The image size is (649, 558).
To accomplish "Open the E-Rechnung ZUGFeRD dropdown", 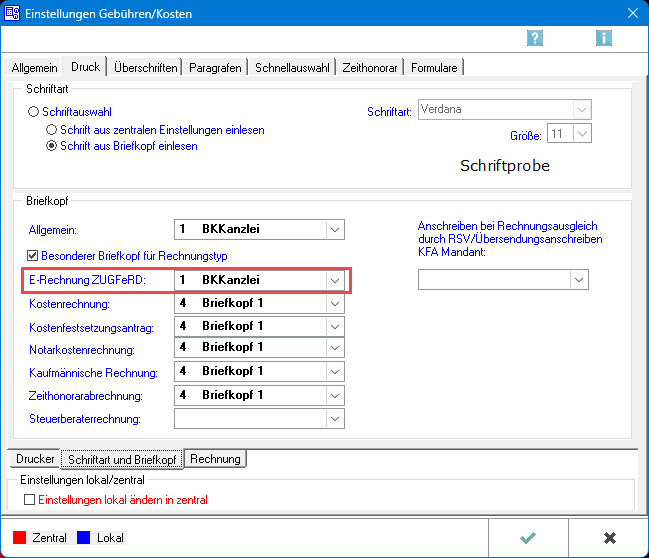I will point(335,281).
